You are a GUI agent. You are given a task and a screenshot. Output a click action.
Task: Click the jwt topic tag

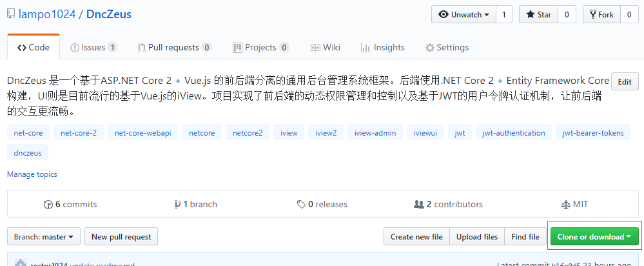click(460, 133)
